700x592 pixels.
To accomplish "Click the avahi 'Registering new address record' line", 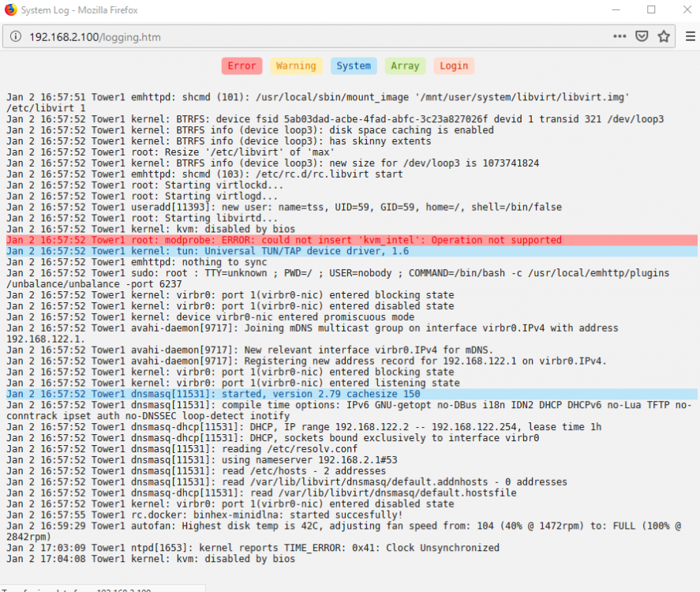I will click(307, 362).
